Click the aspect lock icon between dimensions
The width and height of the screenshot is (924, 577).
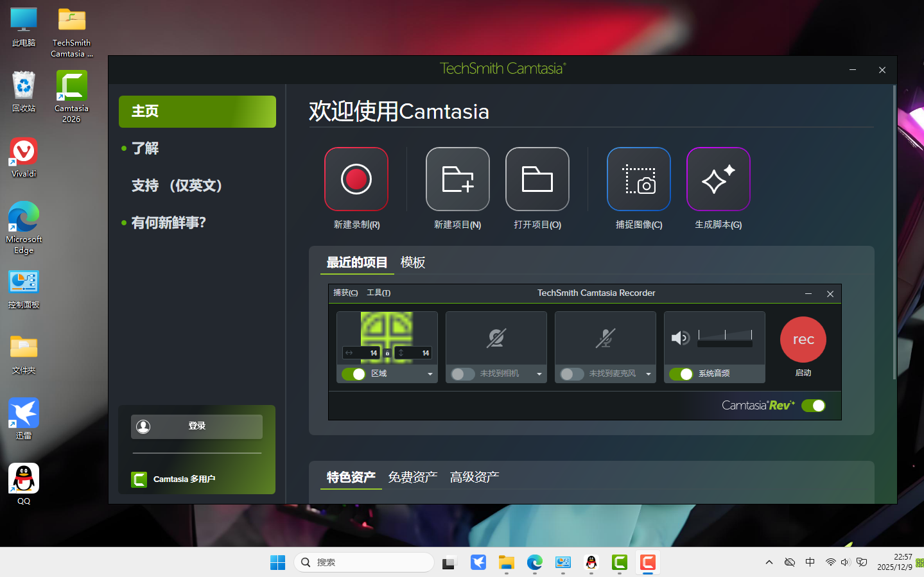tap(387, 353)
